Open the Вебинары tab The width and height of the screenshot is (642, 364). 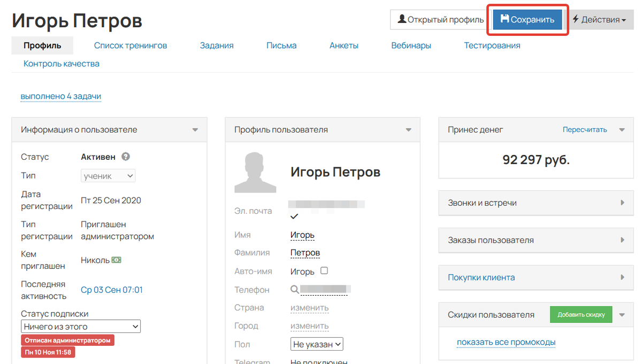(411, 46)
